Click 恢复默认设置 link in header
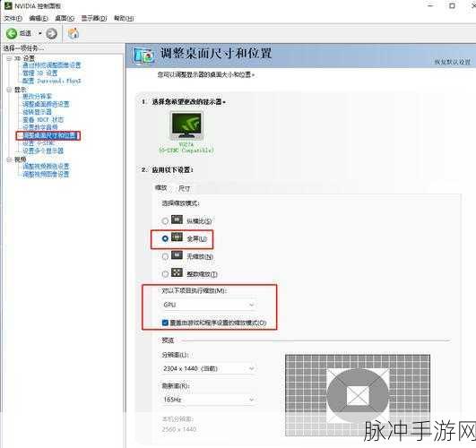476x448 pixels. click(453, 62)
